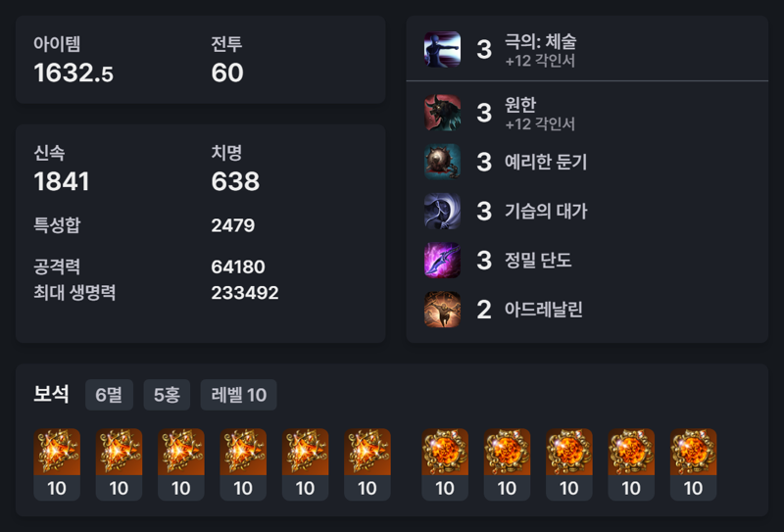Click the 공격력 value 64180
784x532 pixels.
tap(238, 267)
